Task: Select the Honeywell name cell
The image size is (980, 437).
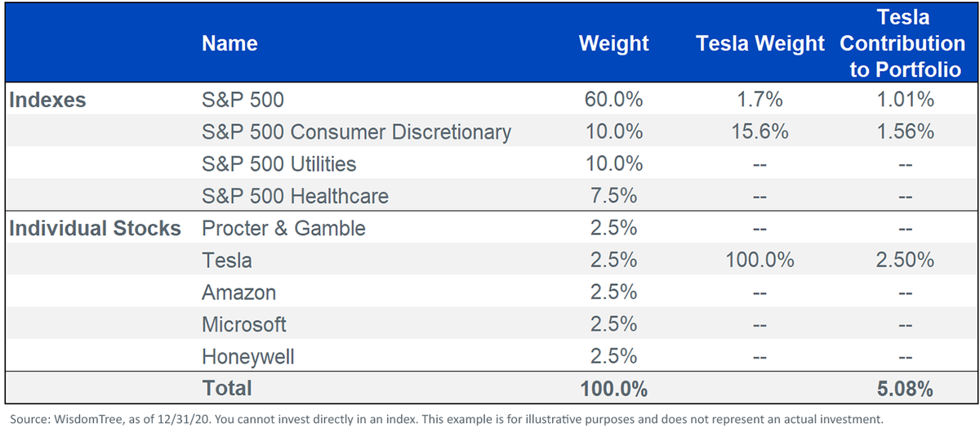Action: pyautogui.click(x=248, y=357)
